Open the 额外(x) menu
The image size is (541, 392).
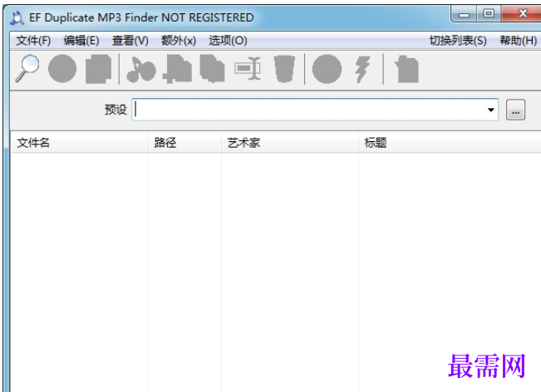pyautogui.click(x=179, y=41)
